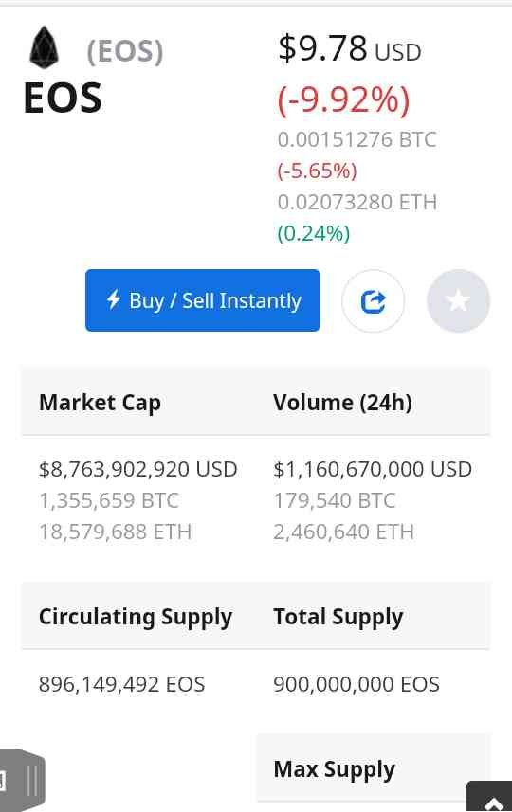
Task: Select the (EOS) ticker symbol text
Action: (x=125, y=52)
